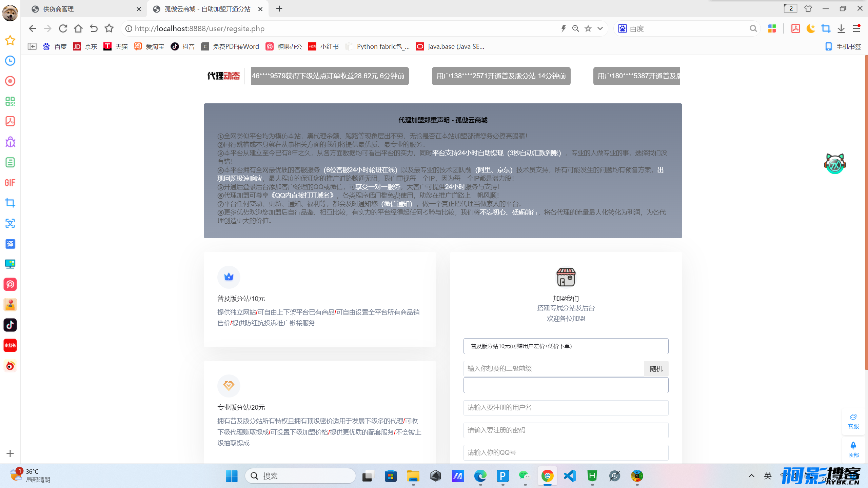Select the crop screenshot tool in sidebar
This screenshot has width=868, height=488.
(x=10, y=203)
